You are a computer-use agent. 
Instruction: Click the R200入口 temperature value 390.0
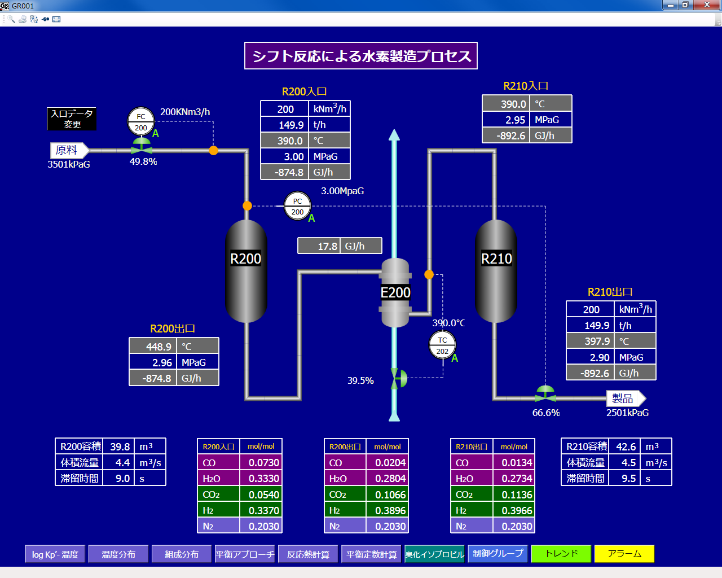(x=285, y=141)
